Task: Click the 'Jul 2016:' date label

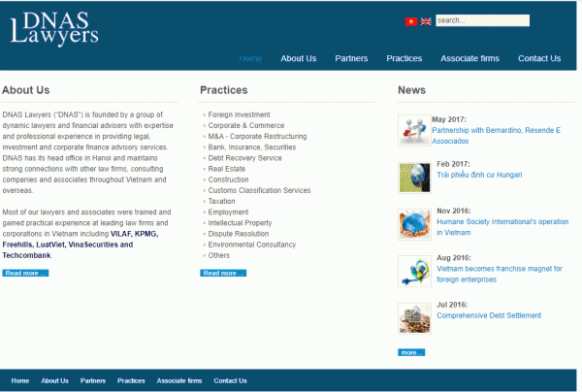Action: pyautogui.click(x=452, y=305)
